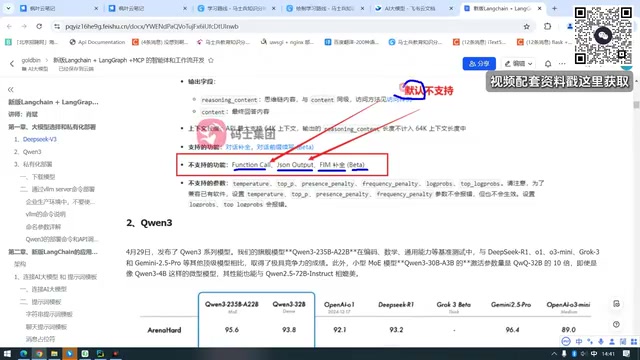Open the '(12条消息) flask' bookmark

point(544,42)
